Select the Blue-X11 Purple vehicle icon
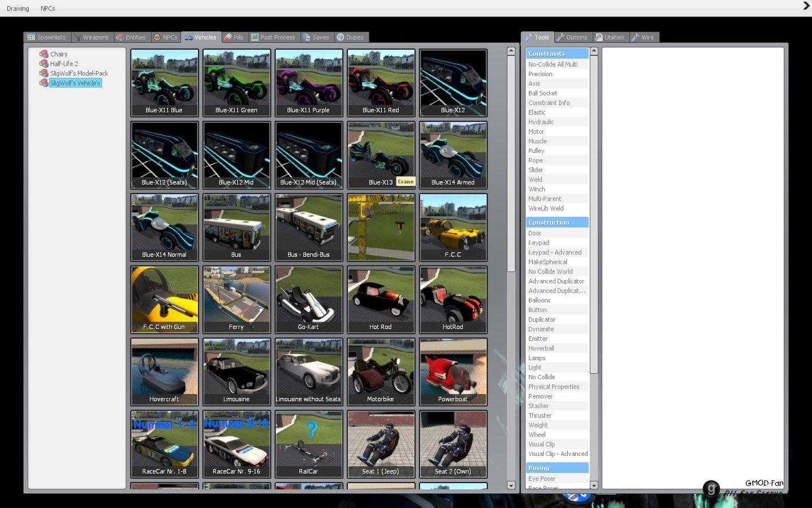The height and width of the screenshot is (508, 812). click(308, 83)
